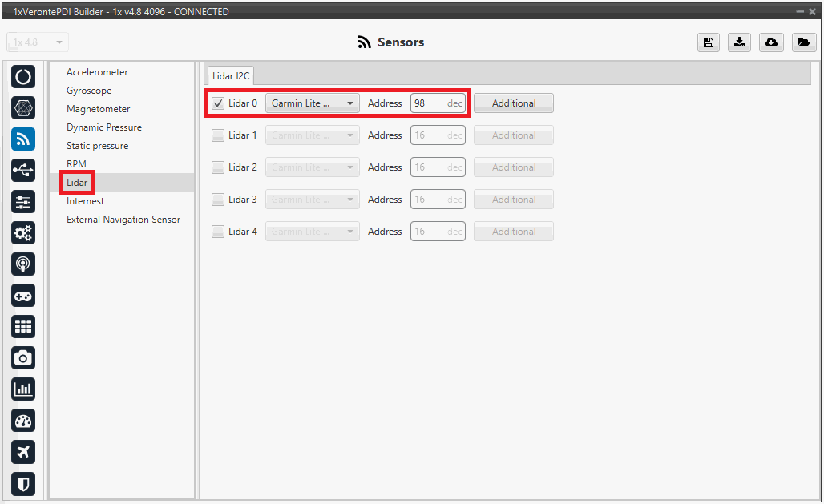Open External Navigation Sensor entry
This screenshot has width=824, height=504.
pos(123,220)
